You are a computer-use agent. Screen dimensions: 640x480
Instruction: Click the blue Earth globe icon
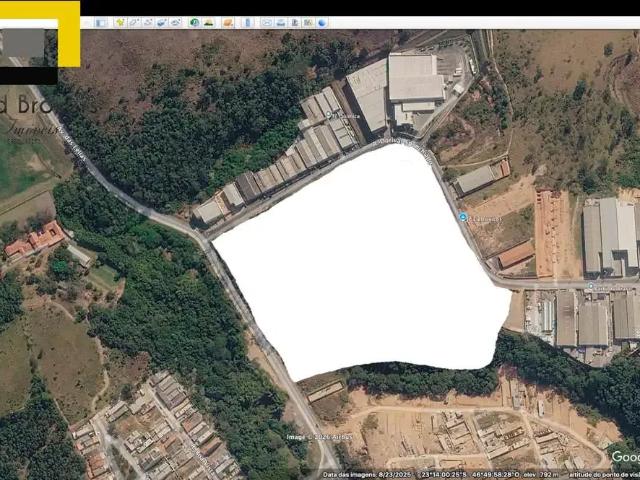tap(322, 22)
